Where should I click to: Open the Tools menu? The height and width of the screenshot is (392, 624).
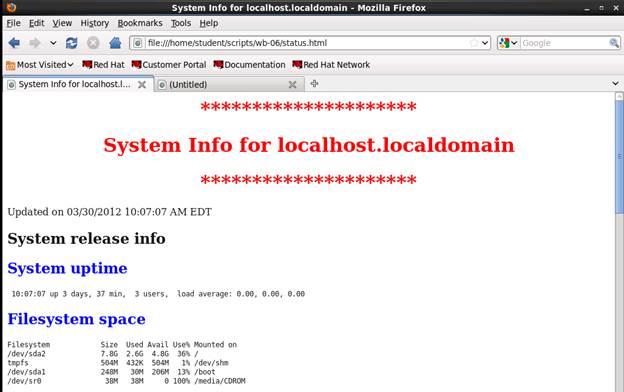coord(181,23)
